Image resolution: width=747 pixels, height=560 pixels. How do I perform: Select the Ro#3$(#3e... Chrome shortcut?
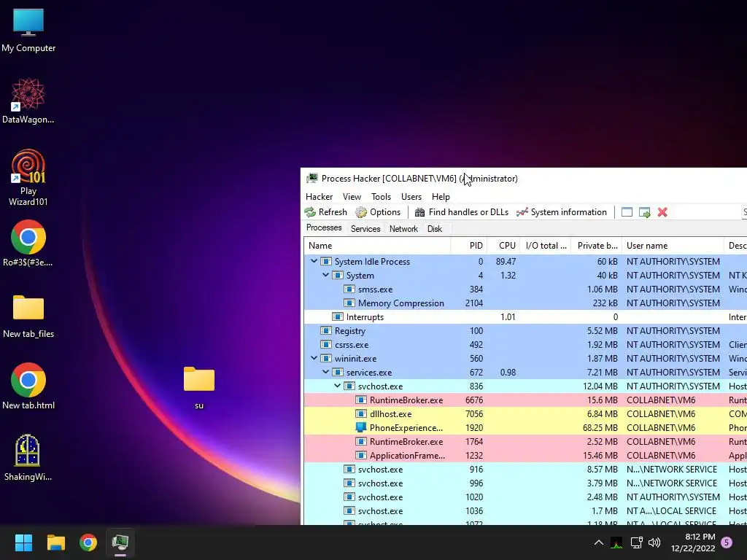[x=28, y=244]
